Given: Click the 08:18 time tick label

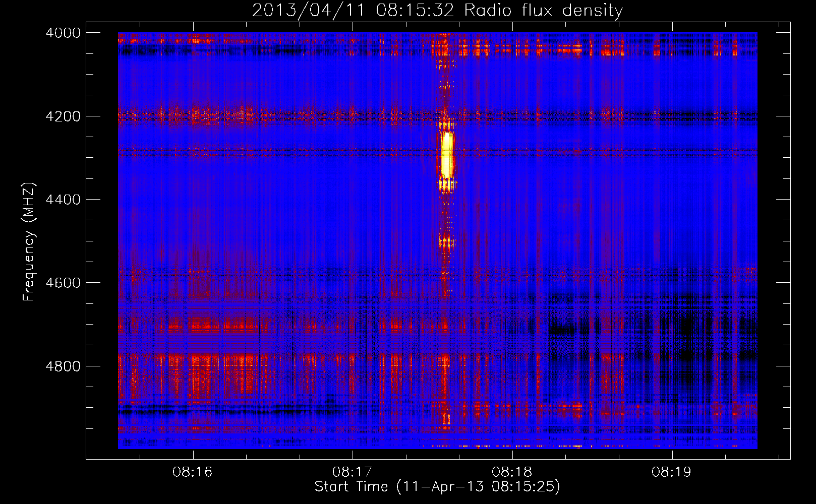Looking at the screenshot, I should (x=512, y=472).
